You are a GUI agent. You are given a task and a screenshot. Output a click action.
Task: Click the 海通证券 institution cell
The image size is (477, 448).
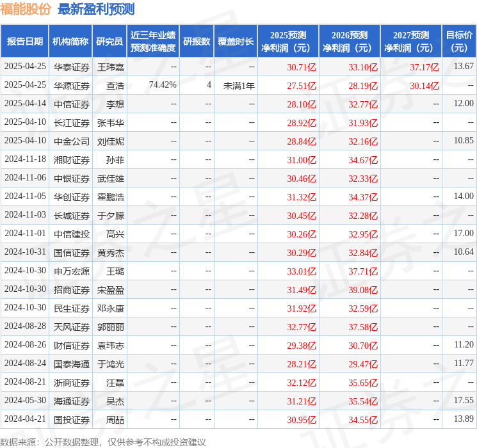click(72, 401)
